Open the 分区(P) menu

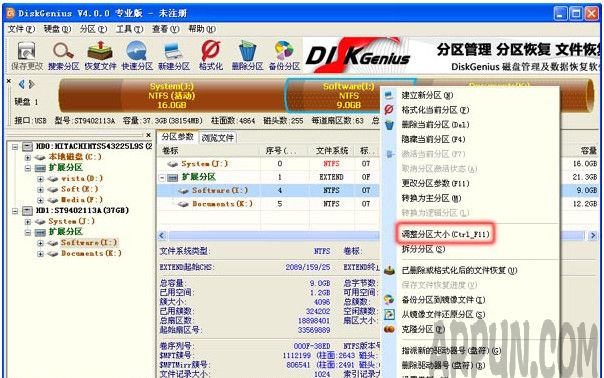pos(93,29)
